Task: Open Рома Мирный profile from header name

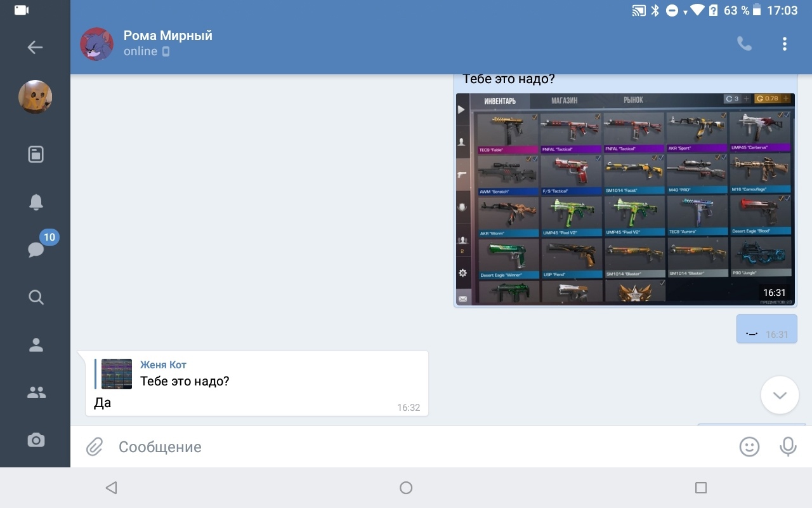Action: tap(167, 36)
